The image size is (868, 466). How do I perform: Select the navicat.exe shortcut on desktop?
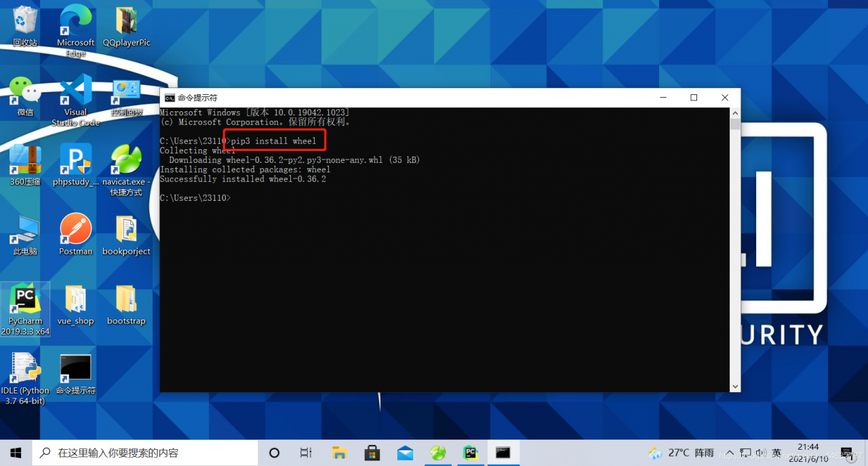coord(126,170)
